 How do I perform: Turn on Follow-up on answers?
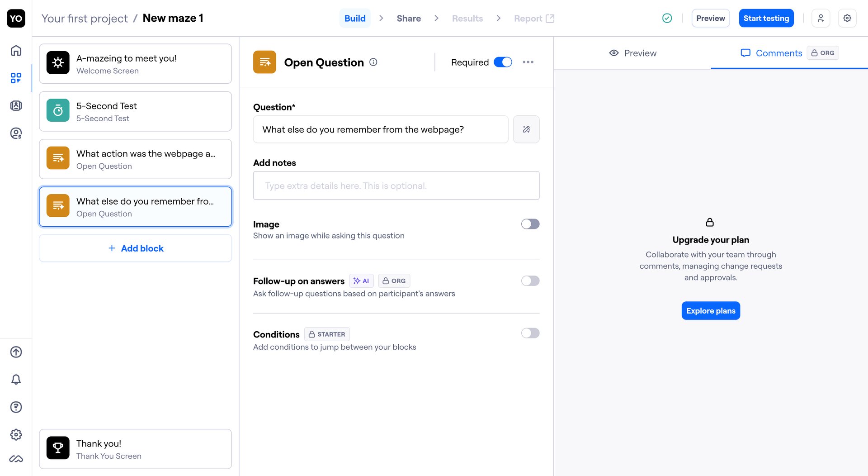530,281
